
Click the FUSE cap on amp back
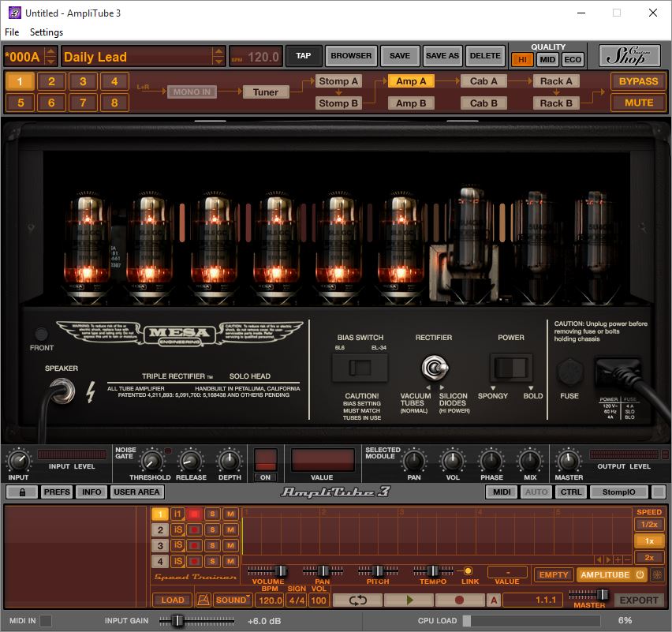click(x=569, y=372)
